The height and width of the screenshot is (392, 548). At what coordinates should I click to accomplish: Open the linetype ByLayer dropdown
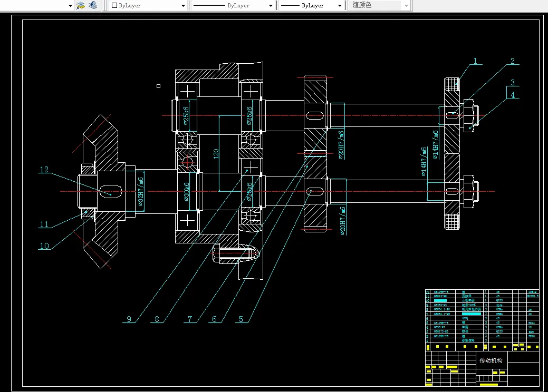pyautogui.click(x=271, y=6)
